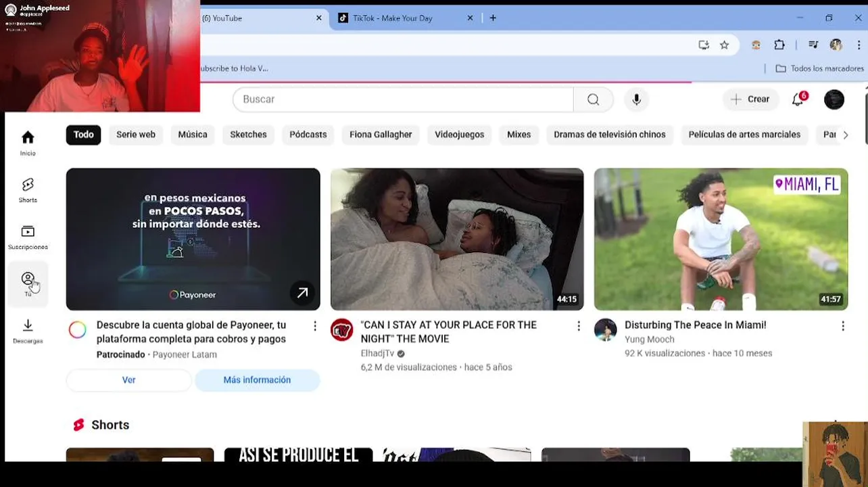Screen dimensions: 868x487
Task: Click the Buscar search field
Action: point(403,99)
